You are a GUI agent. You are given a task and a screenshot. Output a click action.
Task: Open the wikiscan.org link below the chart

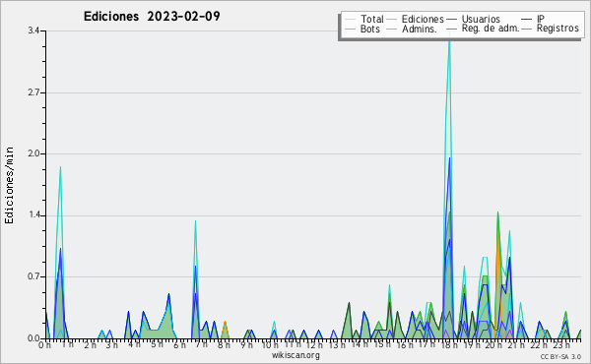[295, 355]
